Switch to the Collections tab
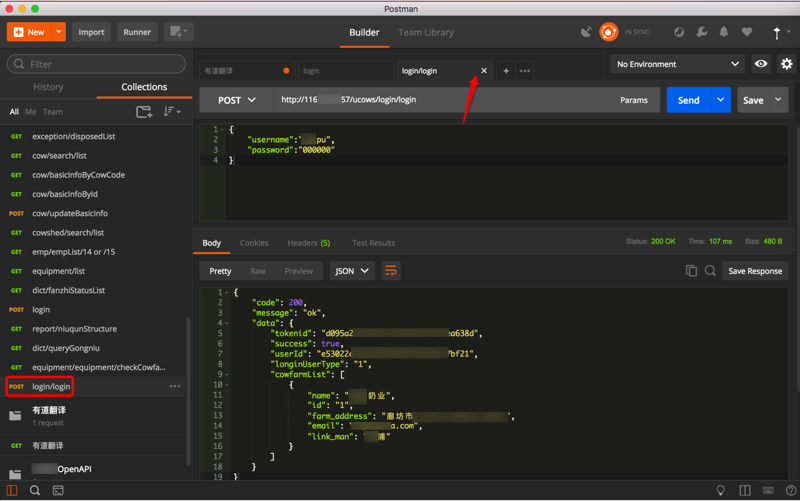Viewport: 800px width, 501px height. tap(144, 87)
